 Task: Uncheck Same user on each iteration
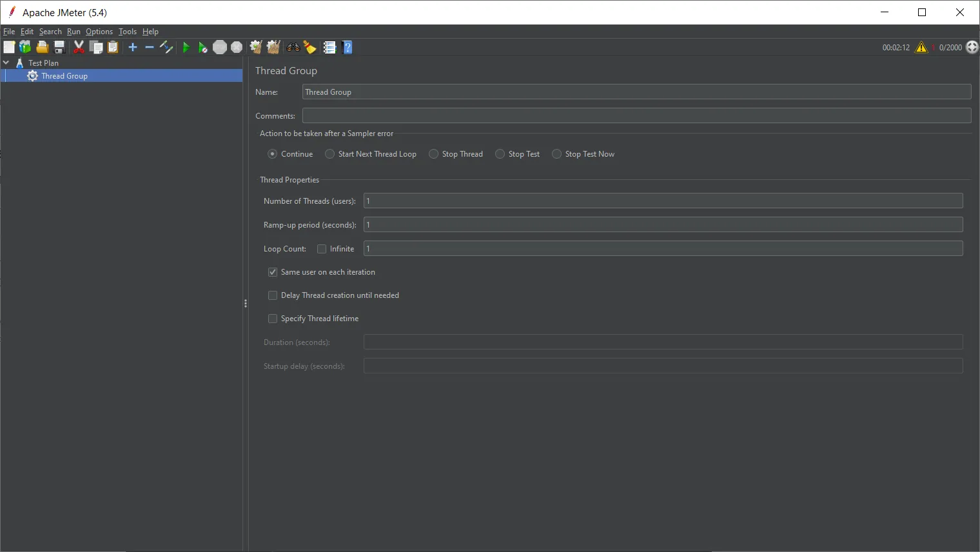tap(273, 272)
